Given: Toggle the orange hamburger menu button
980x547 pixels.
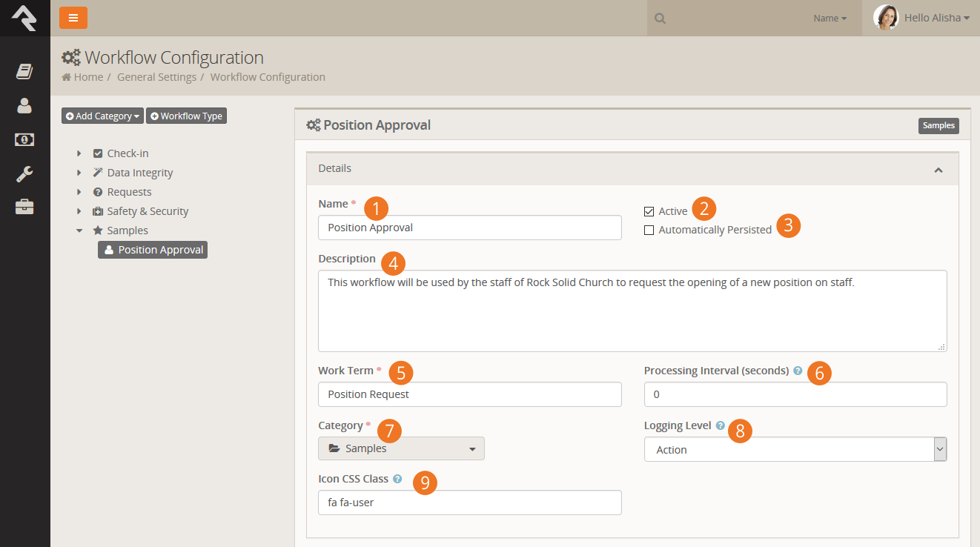Looking at the screenshot, I should pos(73,18).
